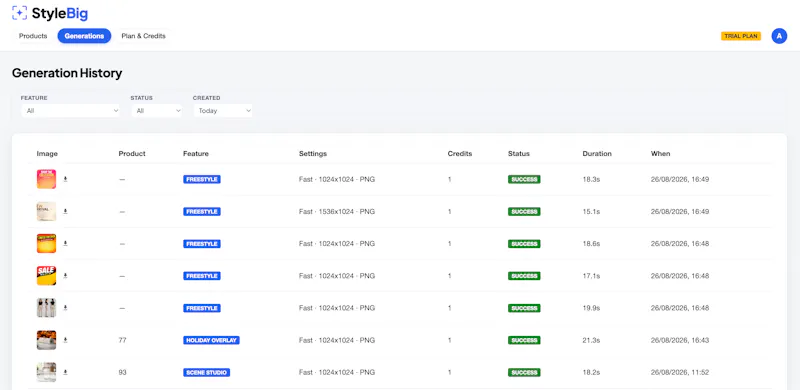This screenshot has height=390, width=800.
Task: Download the Holiday Overlay generation image
Action: (x=65, y=340)
